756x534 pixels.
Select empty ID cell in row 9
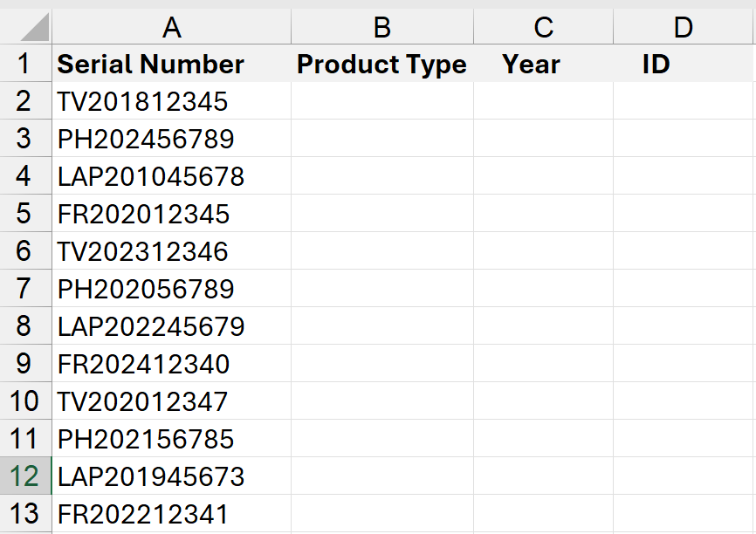(x=684, y=364)
